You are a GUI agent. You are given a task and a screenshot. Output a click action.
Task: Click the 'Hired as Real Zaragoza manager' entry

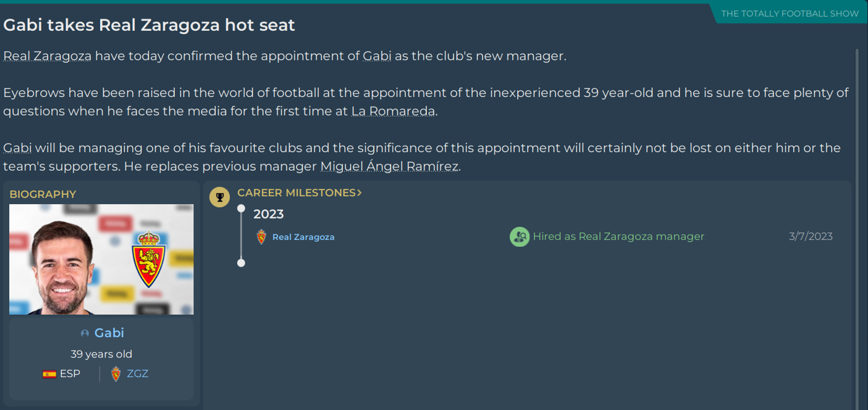click(618, 236)
